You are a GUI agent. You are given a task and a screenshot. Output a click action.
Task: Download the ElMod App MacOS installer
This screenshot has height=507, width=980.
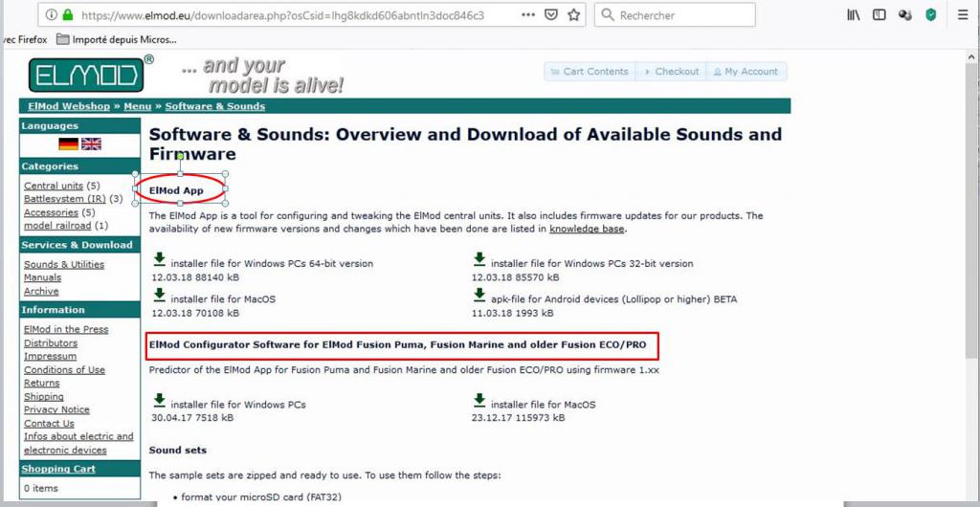[x=160, y=295]
